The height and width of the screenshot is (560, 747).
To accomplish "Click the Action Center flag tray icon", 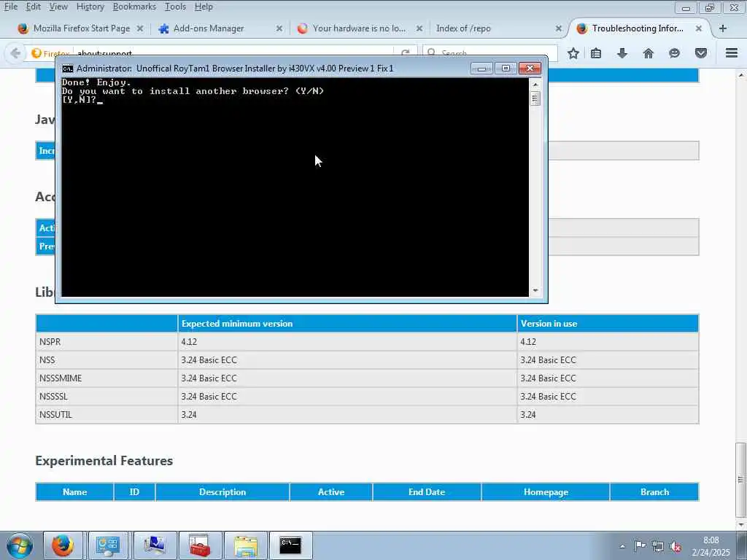I will click(x=640, y=546).
